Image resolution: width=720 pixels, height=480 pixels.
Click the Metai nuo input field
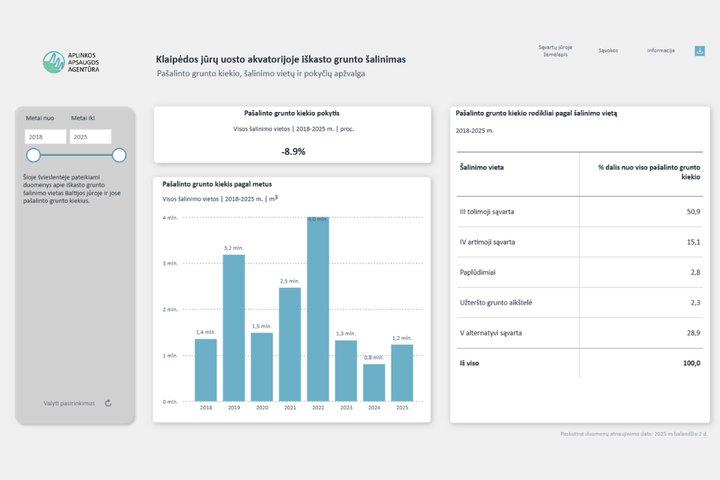point(45,137)
